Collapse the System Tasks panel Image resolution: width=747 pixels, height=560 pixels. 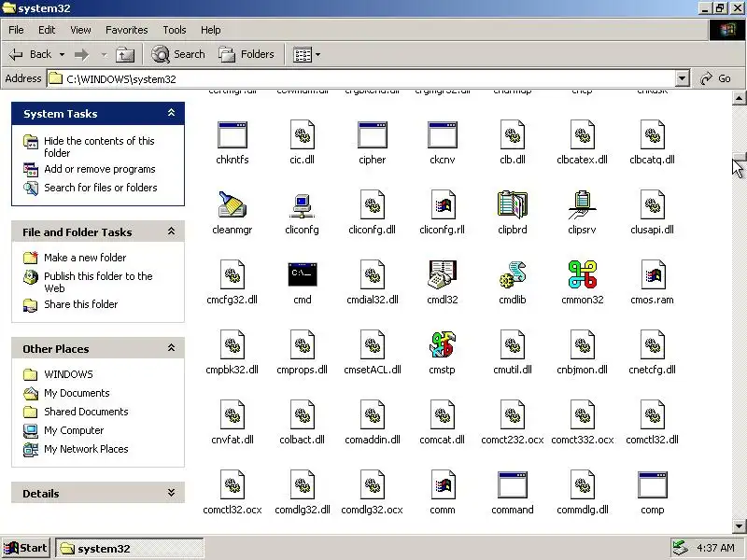[x=171, y=113]
